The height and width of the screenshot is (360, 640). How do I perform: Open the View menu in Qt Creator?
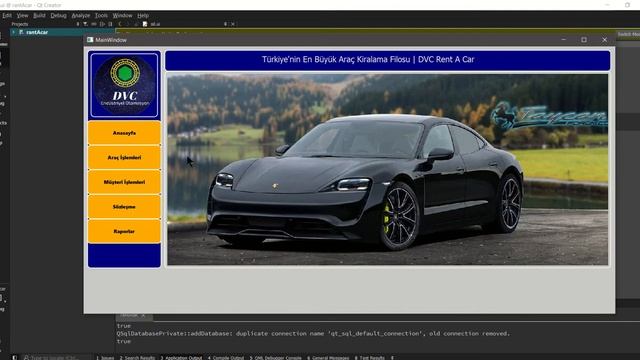(22, 16)
